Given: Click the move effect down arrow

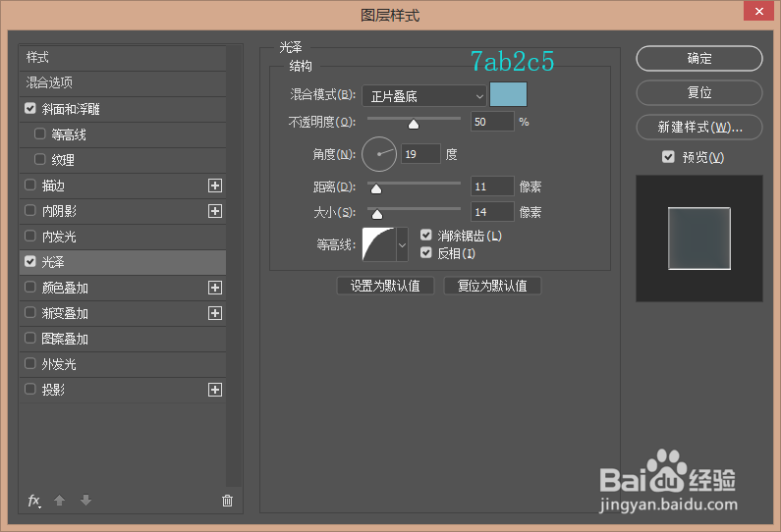Looking at the screenshot, I should (x=85, y=501).
